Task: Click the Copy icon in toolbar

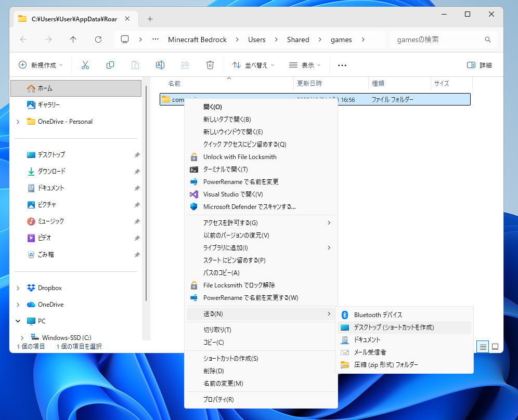Action: (x=110, y=65)
